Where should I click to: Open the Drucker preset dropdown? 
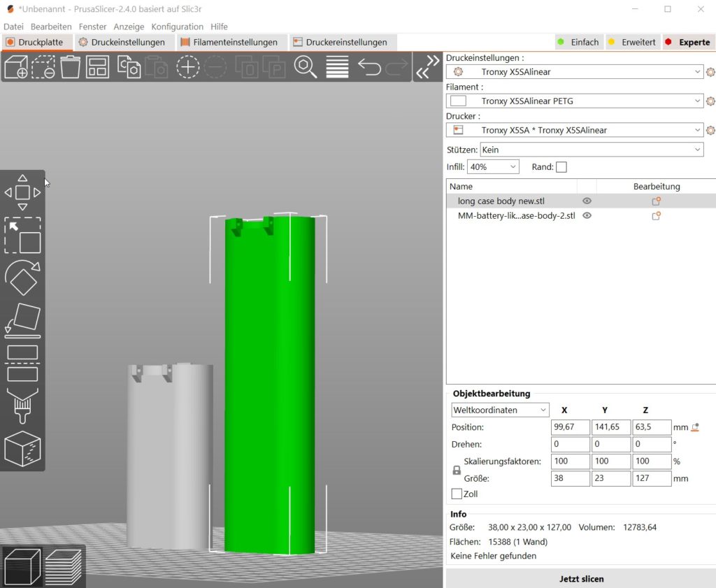coord(575,130)
